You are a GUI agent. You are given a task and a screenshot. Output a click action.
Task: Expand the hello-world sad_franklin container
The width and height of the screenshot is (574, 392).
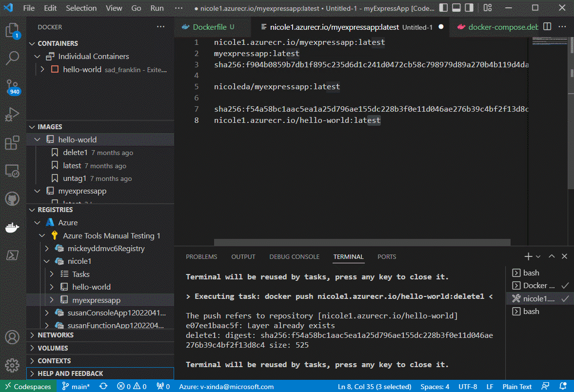pos(42,69)
